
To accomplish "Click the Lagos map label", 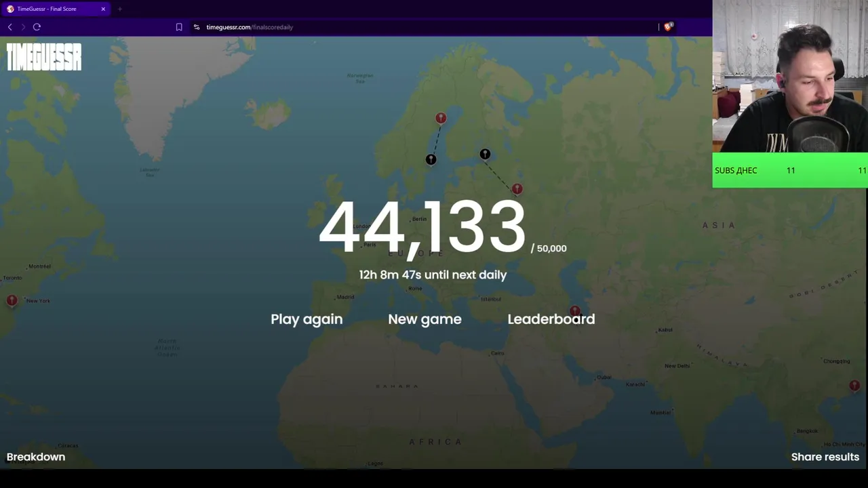I will (376, 464).
